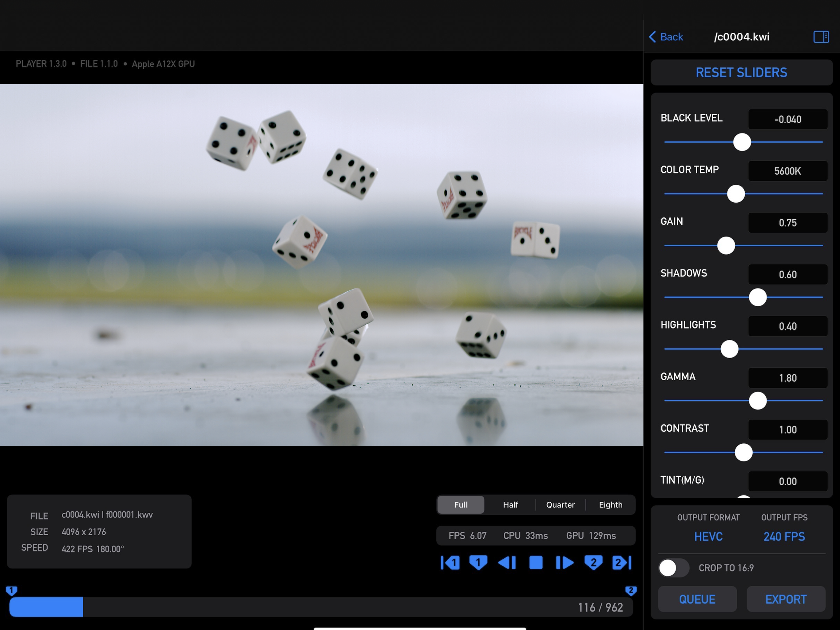Step back one frame
The width and height of the screenshot is (840, 630).
point(507,563)
